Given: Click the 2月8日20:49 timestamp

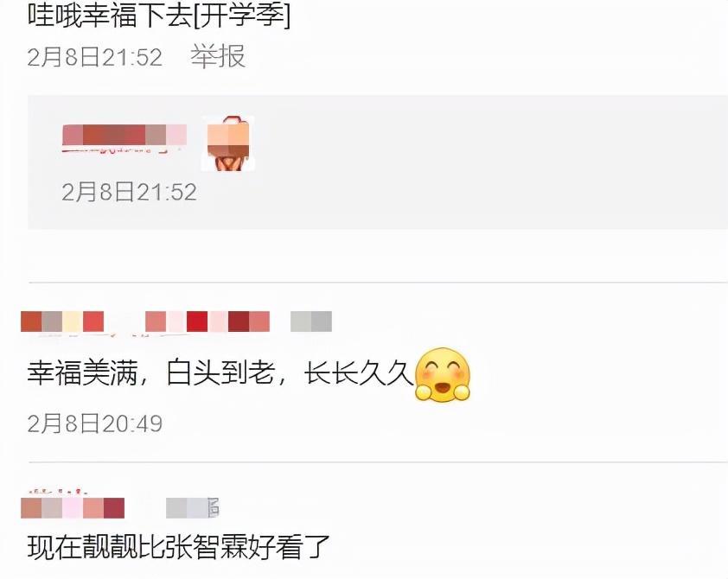Looking at the screenshot, I should click(x=95, y=423).
